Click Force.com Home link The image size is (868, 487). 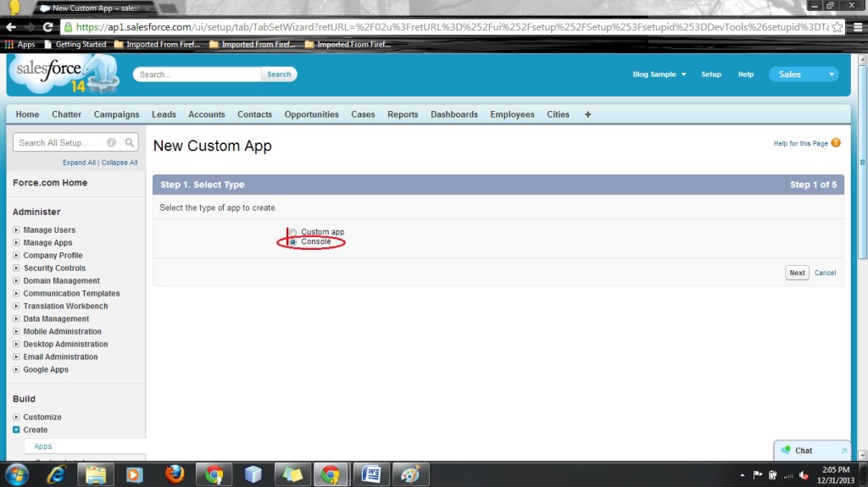pyautogui.click(x=50, y=183)
